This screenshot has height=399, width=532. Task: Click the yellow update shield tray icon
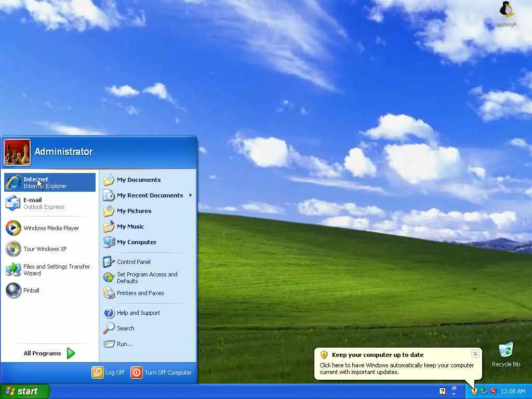(474, 391)
